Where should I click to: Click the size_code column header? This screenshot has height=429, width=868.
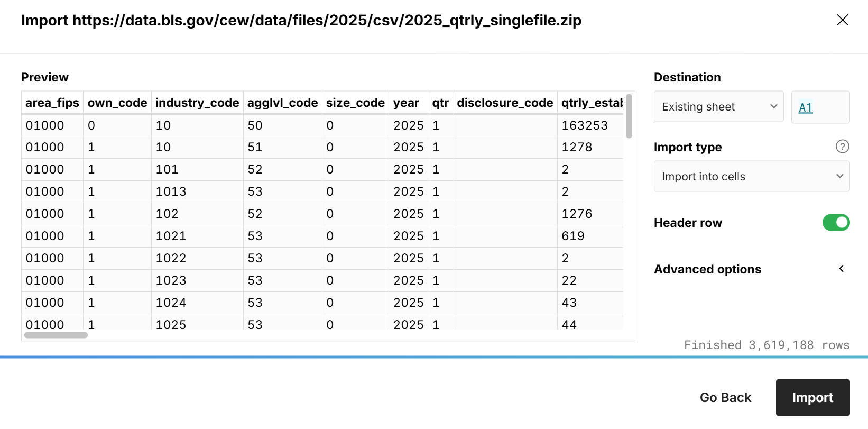tap(355, 103)
